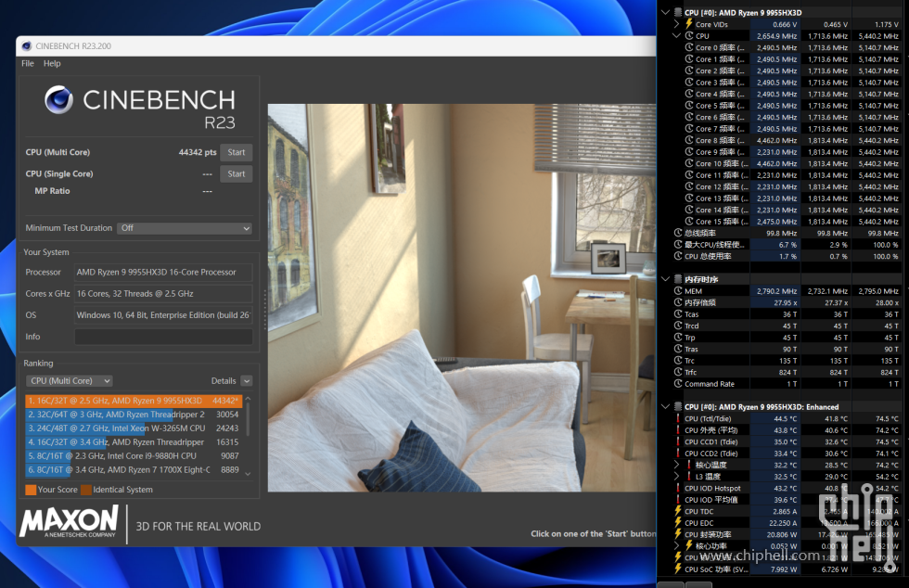Click the empty Info input field
Screen dimensions: 909x588
click(x=163, y=337)
